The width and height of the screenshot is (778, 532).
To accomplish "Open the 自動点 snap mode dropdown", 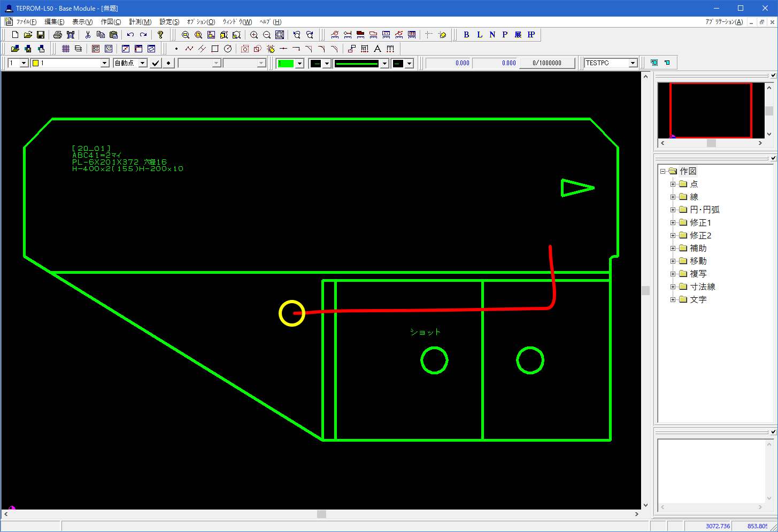I will (143, 63).
